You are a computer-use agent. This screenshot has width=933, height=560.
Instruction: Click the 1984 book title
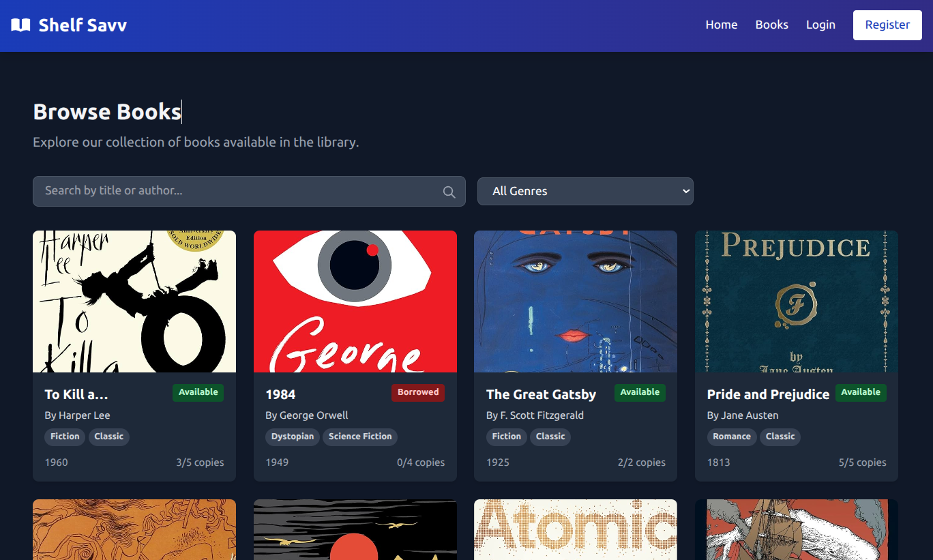point(280,394)
